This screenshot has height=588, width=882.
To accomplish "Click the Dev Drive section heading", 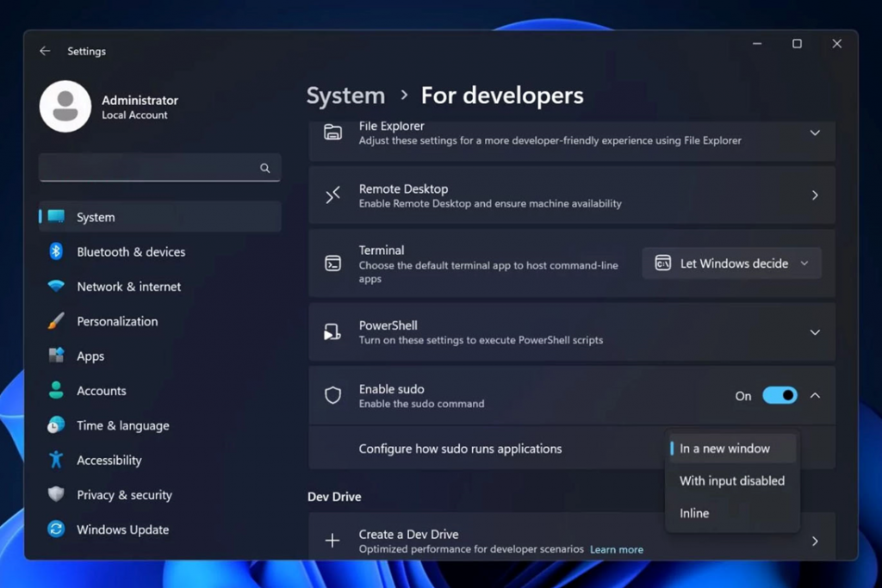I will [334, 497].
